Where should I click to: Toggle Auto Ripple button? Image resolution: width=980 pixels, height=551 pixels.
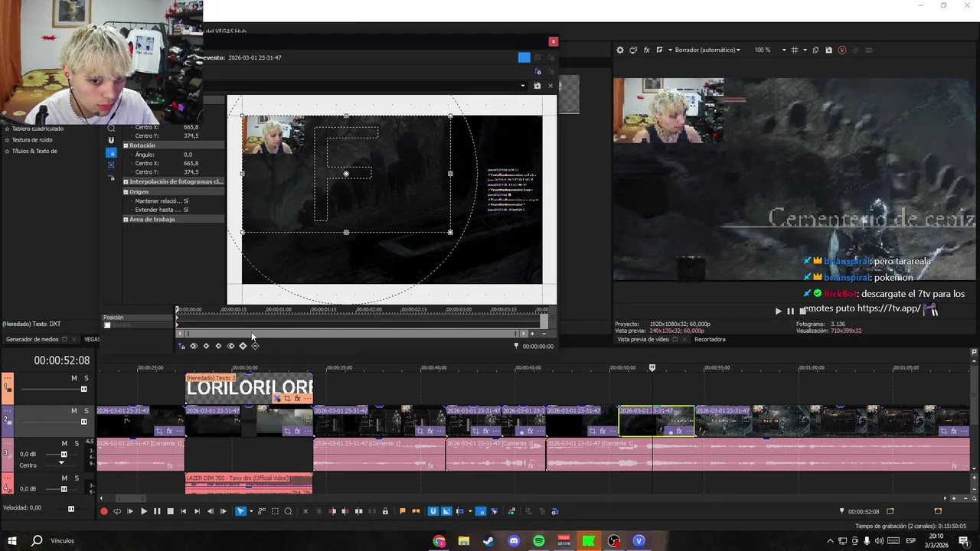tap(459, 512)
